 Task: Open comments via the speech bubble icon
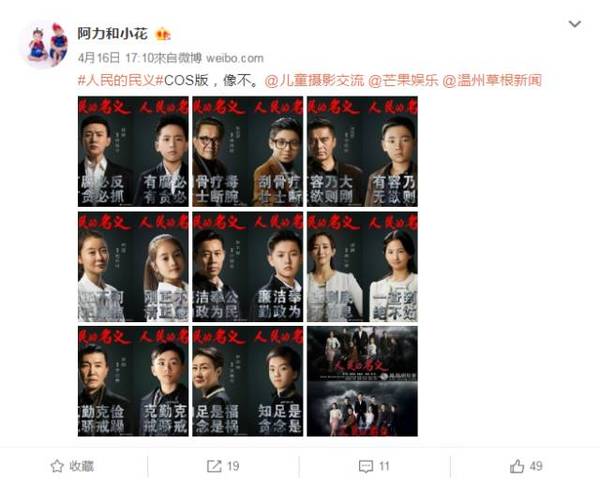click(x=374, y=466)
